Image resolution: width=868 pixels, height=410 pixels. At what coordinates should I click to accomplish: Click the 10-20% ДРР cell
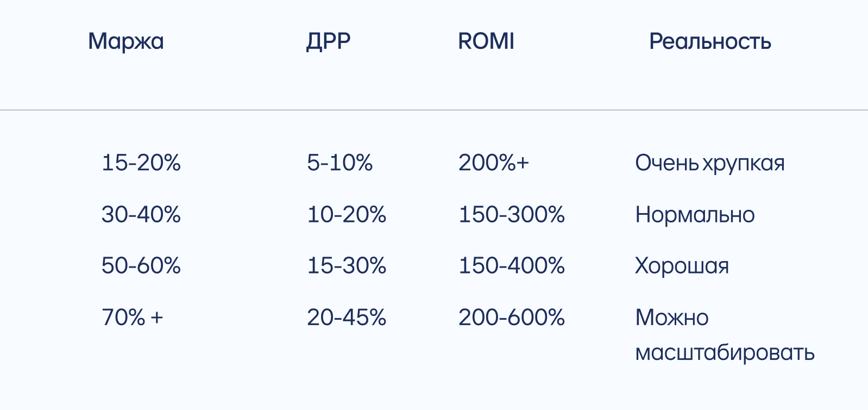click(x=347, y=214)
